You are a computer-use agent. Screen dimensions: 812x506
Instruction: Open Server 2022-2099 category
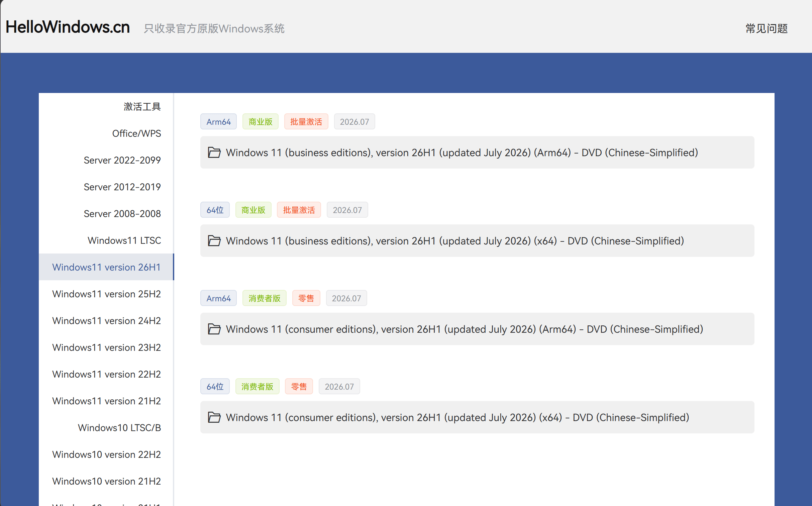coord(122,160)
